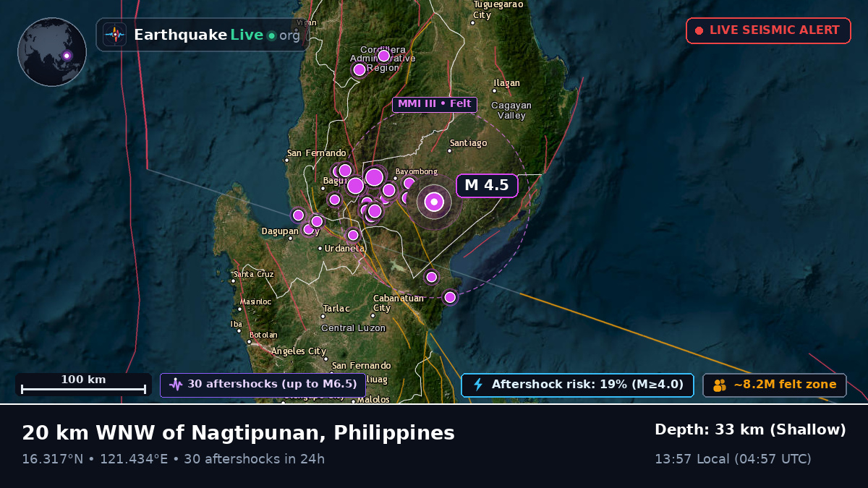868x488 pixels.
Task: Click the red dot in the live alert badge
Action: coord(699,30)
